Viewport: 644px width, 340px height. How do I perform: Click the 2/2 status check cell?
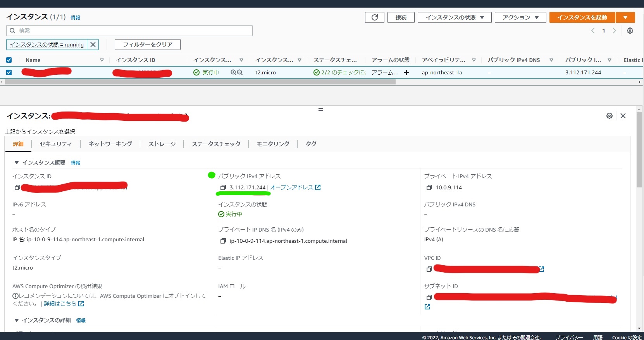(339, 72)
